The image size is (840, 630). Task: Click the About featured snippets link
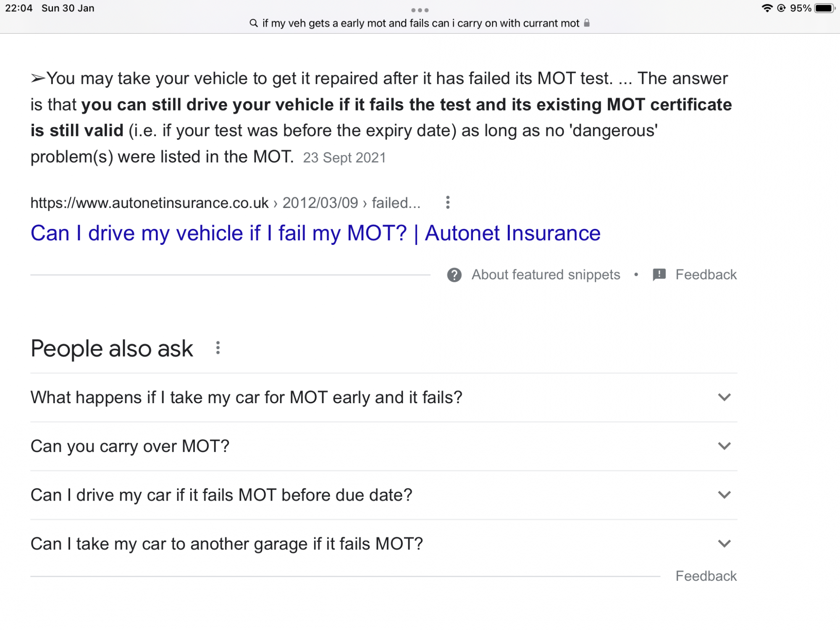[x=546, y=275]
